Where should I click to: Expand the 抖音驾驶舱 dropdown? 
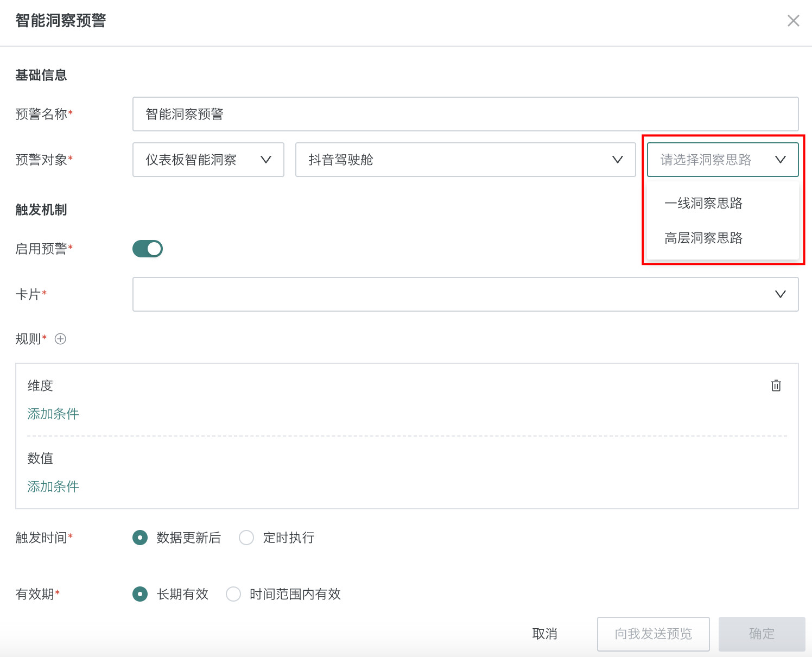465,160
